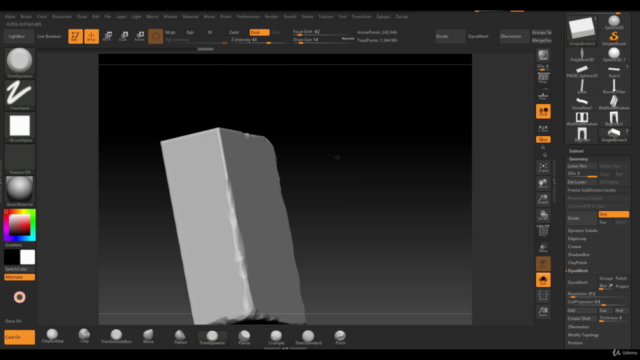This screenshot has width=640, height=360.
Task: Click the Move view navigation icon
Action: 543,183
